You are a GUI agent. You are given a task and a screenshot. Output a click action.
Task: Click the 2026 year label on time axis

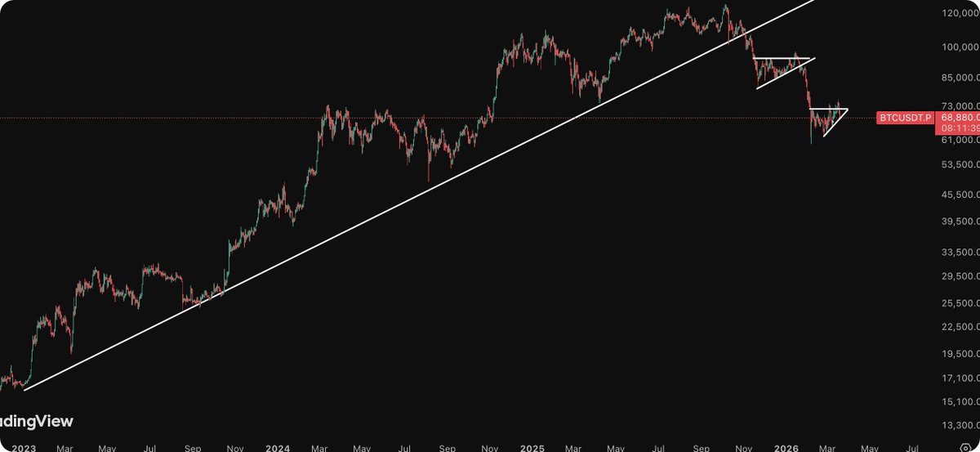pos(786,448)
